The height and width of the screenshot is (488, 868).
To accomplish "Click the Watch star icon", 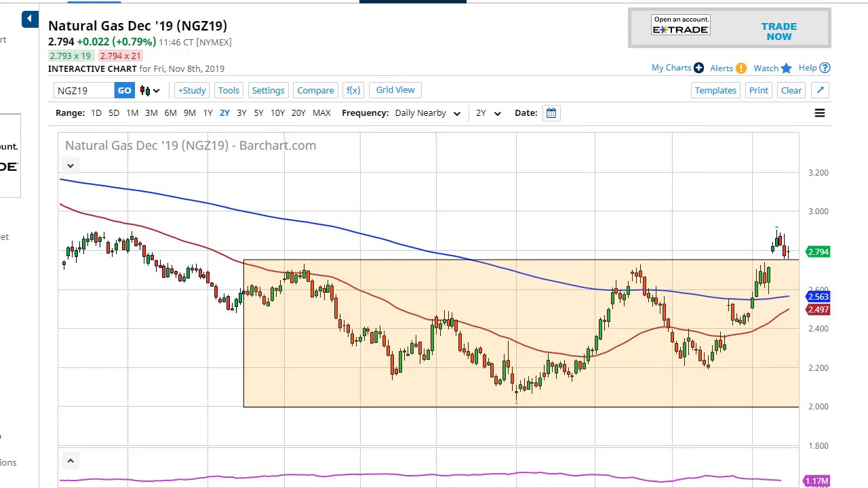I will (786, 68).
